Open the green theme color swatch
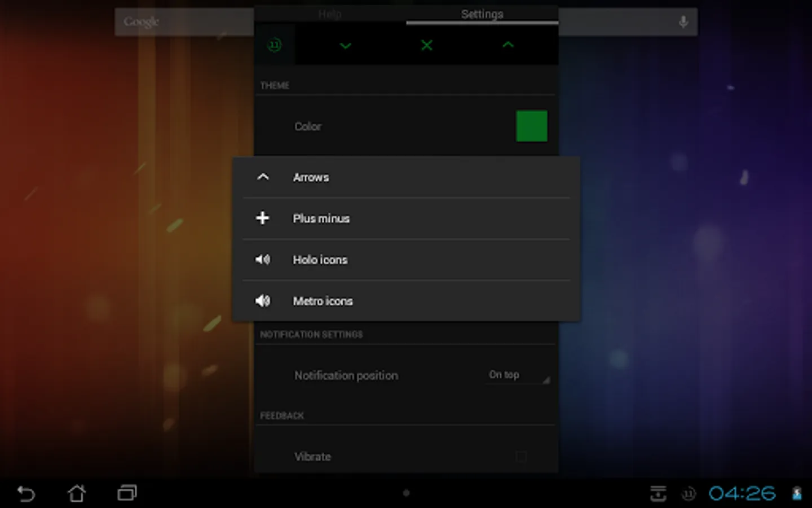 pyautogui.click(x=532, y=126)
